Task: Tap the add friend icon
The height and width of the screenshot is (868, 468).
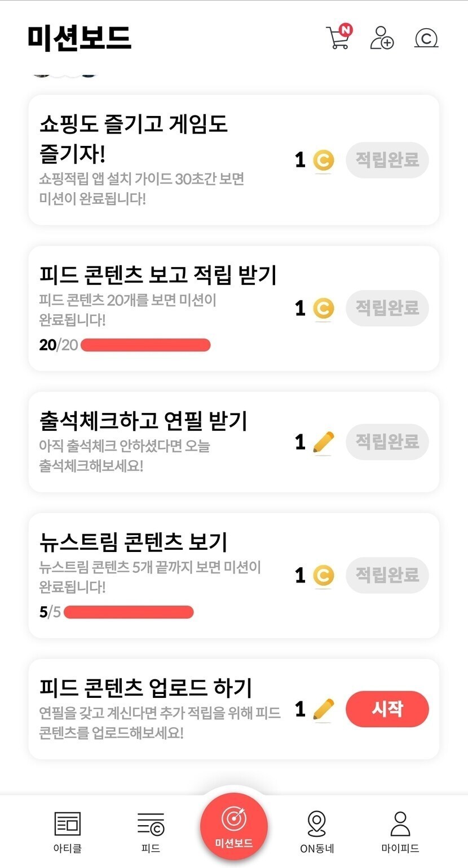Action: point(382,38)
